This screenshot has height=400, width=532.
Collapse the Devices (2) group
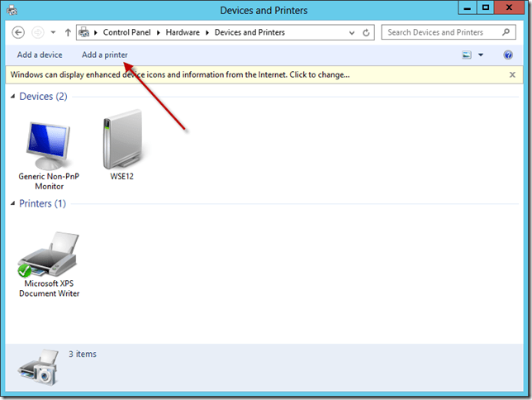[x=12, y=97]
